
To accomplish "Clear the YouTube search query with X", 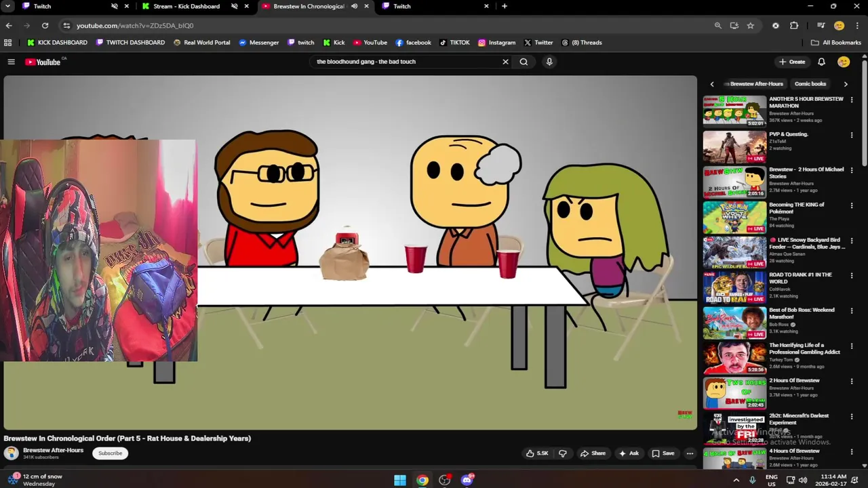I will (505, 62).
